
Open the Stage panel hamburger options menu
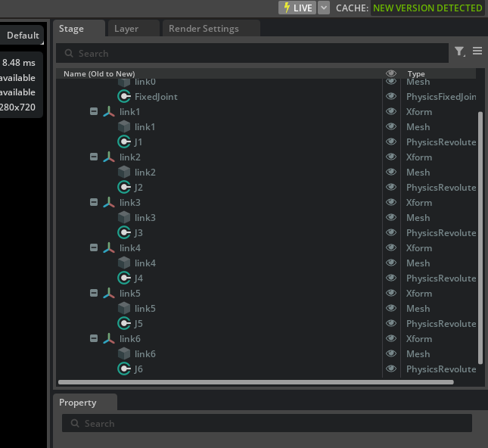click(x=477, y=51)
